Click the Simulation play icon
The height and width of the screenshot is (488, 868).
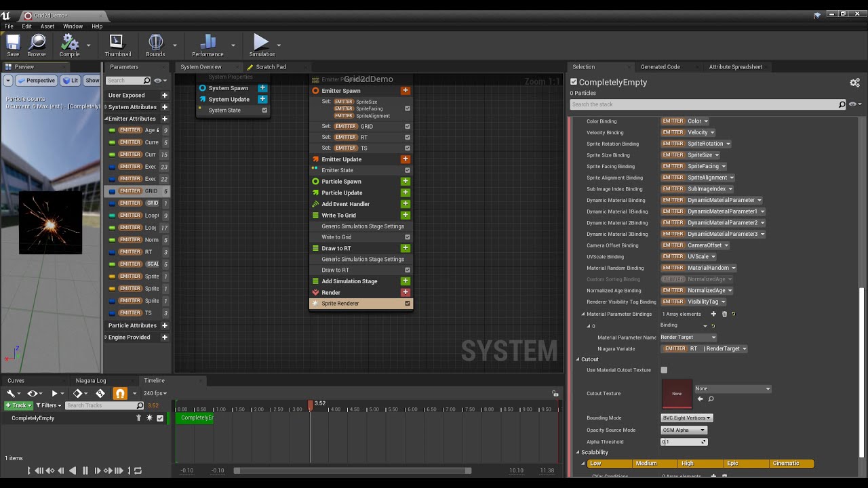[x=262, y=45]
